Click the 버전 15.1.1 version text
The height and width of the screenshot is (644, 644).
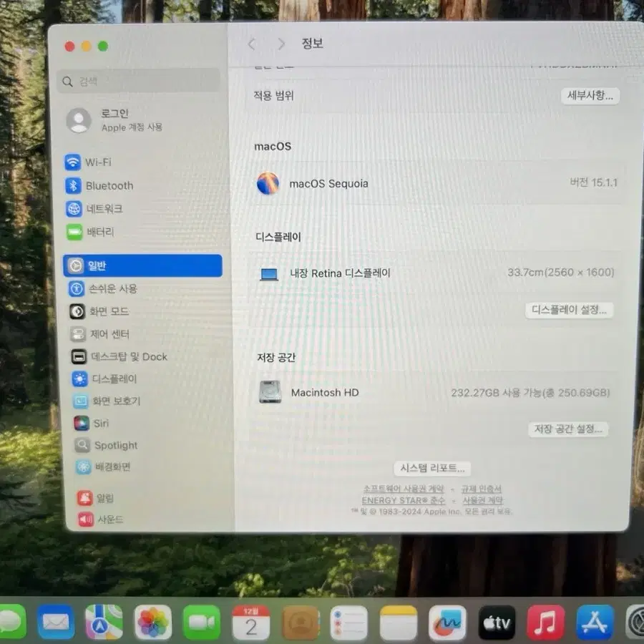pyautogui.click(x=593, y=182)
